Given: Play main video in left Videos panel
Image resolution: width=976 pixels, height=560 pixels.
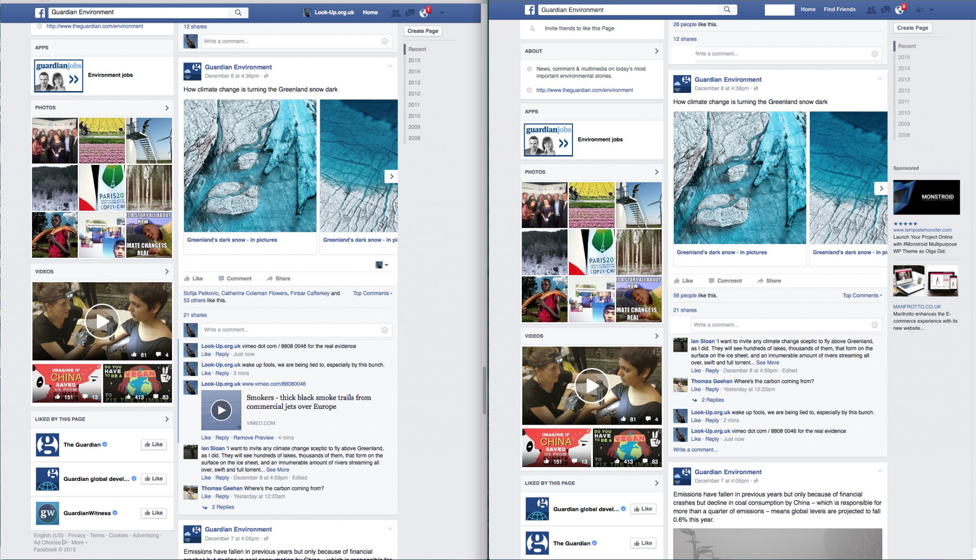Looking at the screenshot, I should point(102,321).
